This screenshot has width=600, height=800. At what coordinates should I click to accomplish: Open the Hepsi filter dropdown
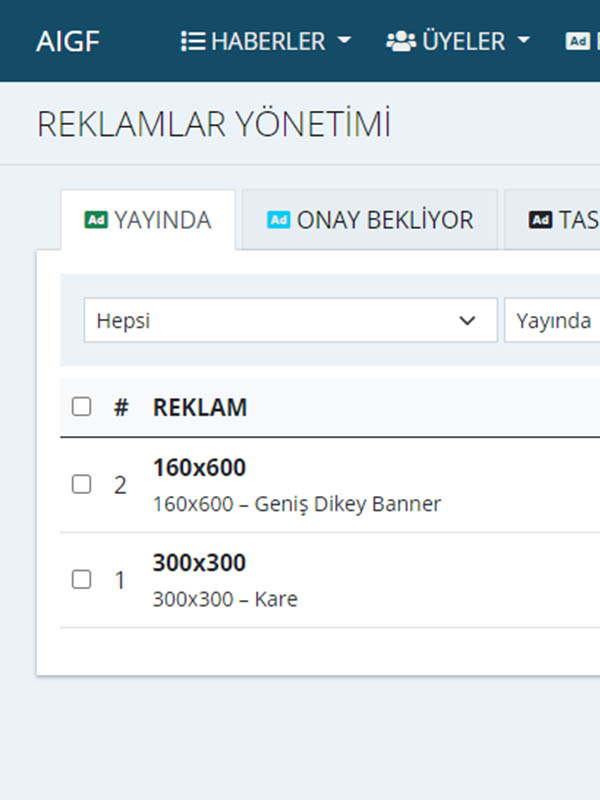(x=290, y=320)
